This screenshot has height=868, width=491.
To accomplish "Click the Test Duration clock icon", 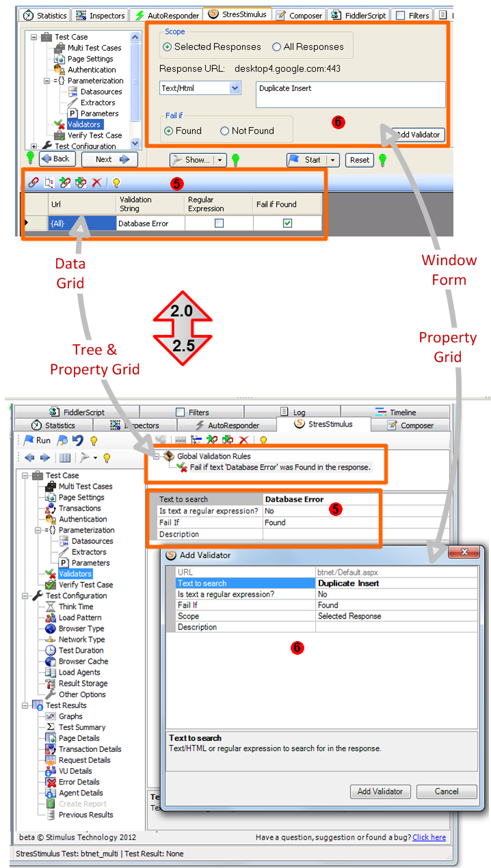I will click(51, 650).
